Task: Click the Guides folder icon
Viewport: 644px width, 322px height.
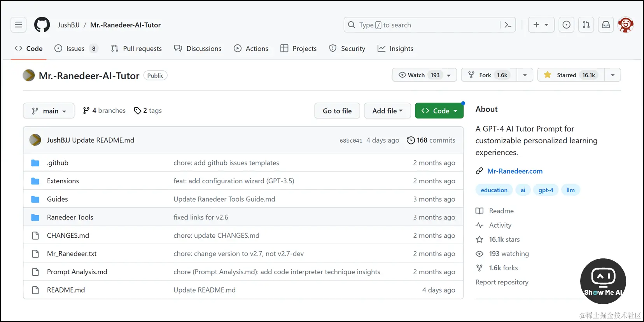Action: [x=35, y=199]
